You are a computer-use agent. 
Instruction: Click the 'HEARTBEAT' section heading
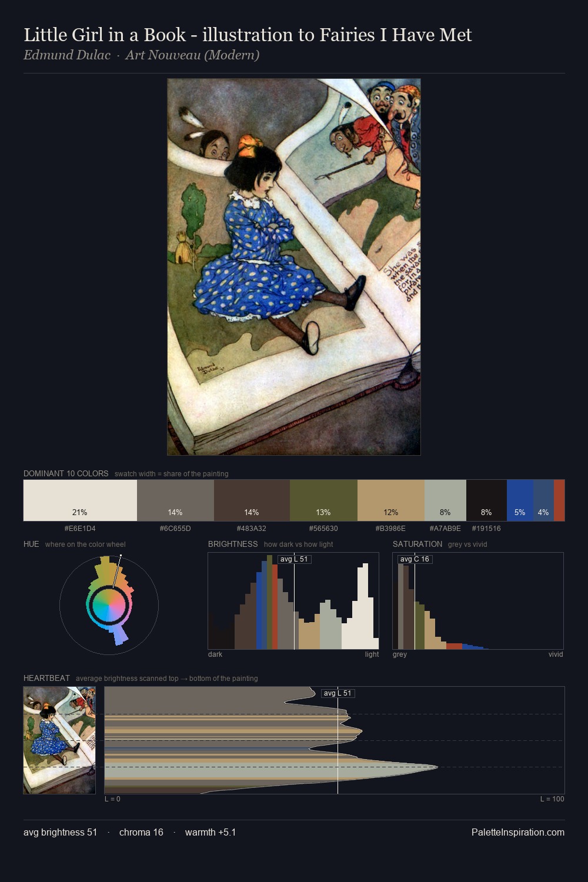click(46, 678)
